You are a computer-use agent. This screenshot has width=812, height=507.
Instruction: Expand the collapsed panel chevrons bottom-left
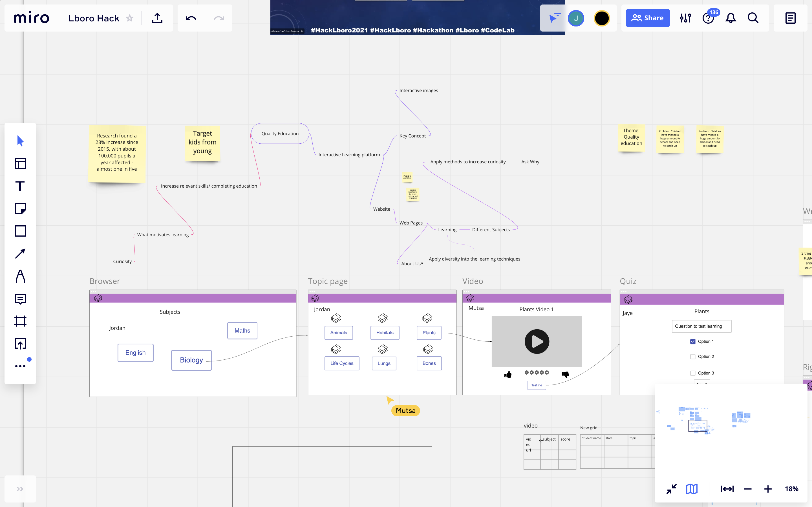click(x=20, y=489)
